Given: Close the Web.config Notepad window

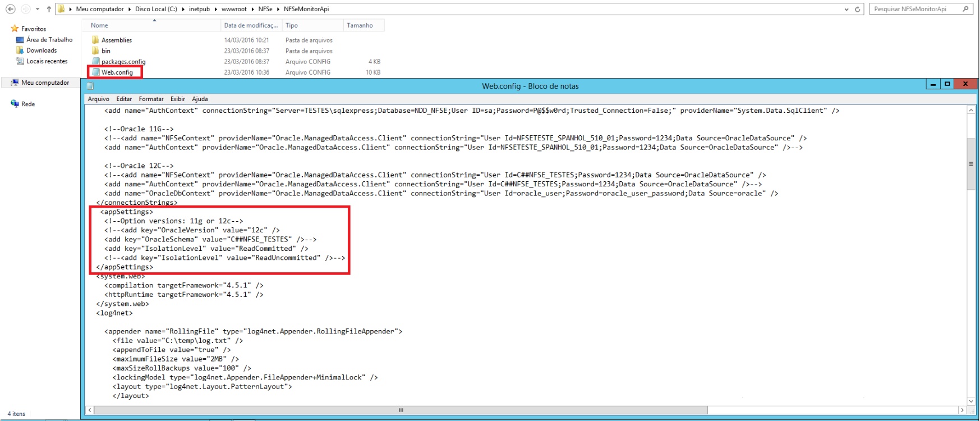Looking at the screenshot, I should coord(965,84).
